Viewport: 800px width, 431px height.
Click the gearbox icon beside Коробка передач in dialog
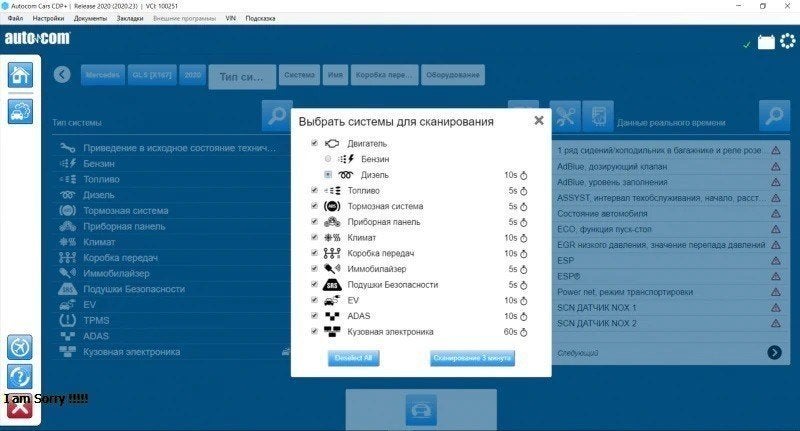pyautogui.click(x=332, y=253)
